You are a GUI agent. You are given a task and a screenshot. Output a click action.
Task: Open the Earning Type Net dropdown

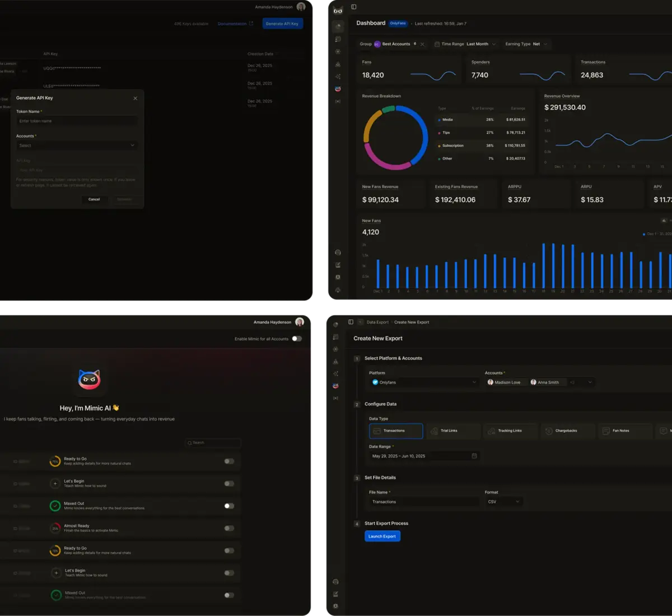click(526, 44)
